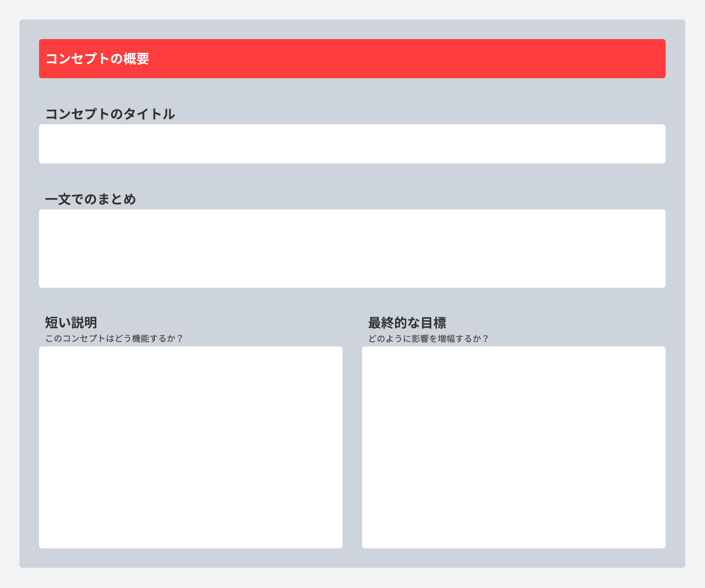705x588 pixels.
Task: Focus the one-sentence summary text box
Action: (352, 248)
